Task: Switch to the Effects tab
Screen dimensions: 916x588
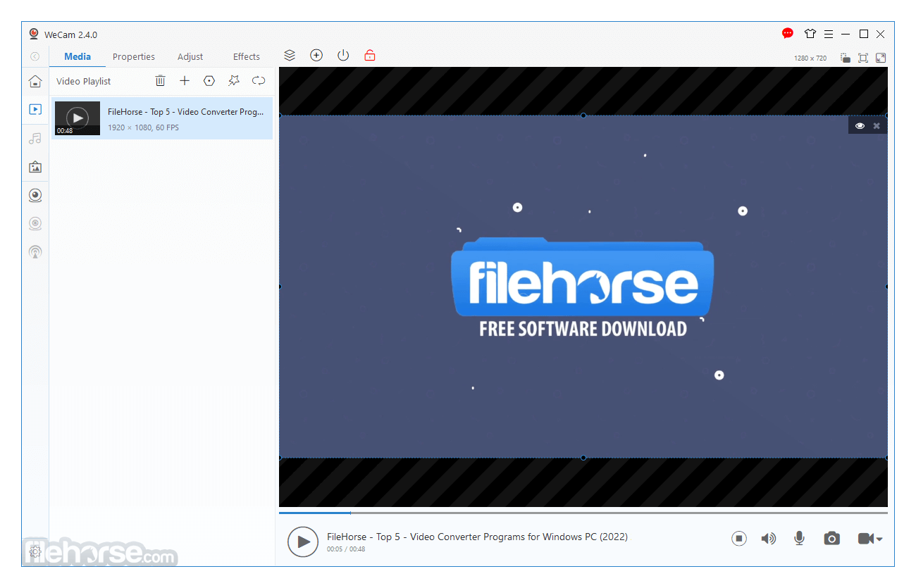Action: coord(247,56)
